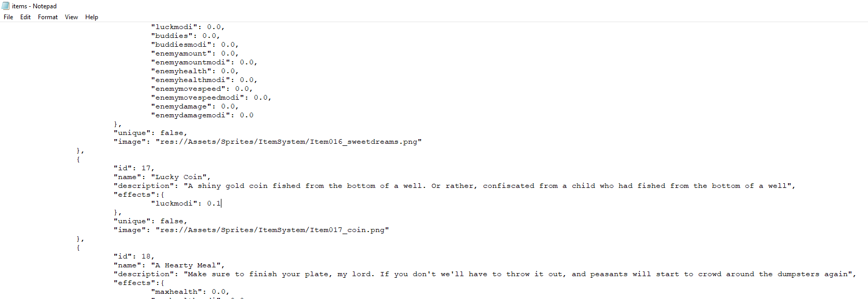Click the "id": 18 line

pyautogui.click(x=134, y=256)
